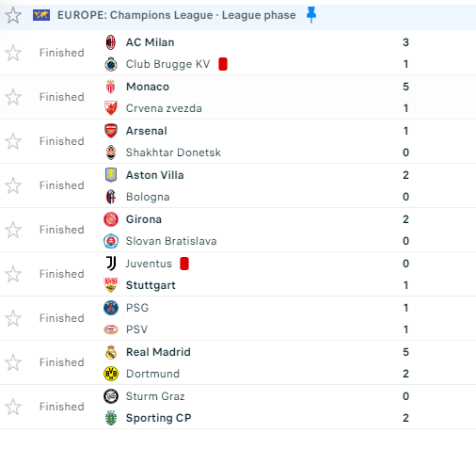
Task: Open Aston Villa team name
Action: pyautogui.click(x=155, y=175)
